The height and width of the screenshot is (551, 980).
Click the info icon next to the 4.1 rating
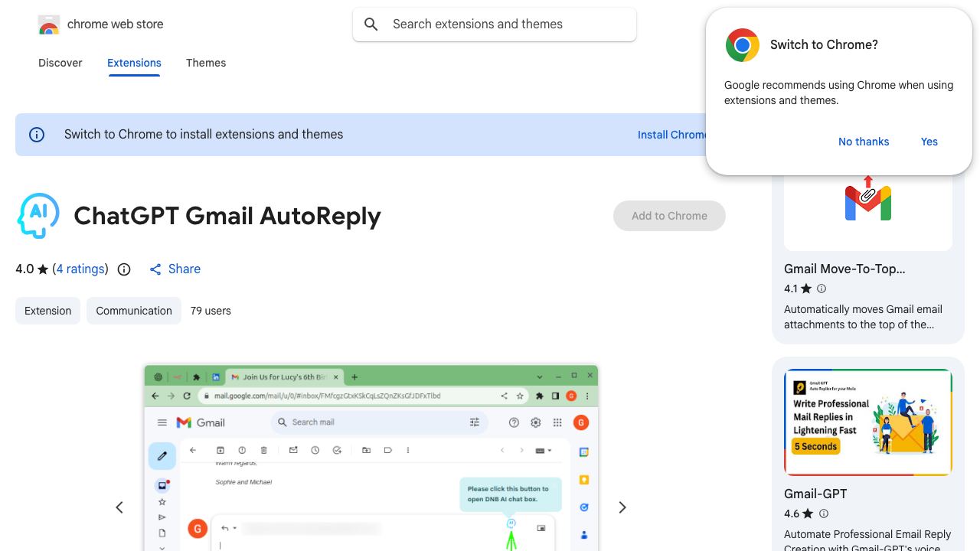(822, 289)
